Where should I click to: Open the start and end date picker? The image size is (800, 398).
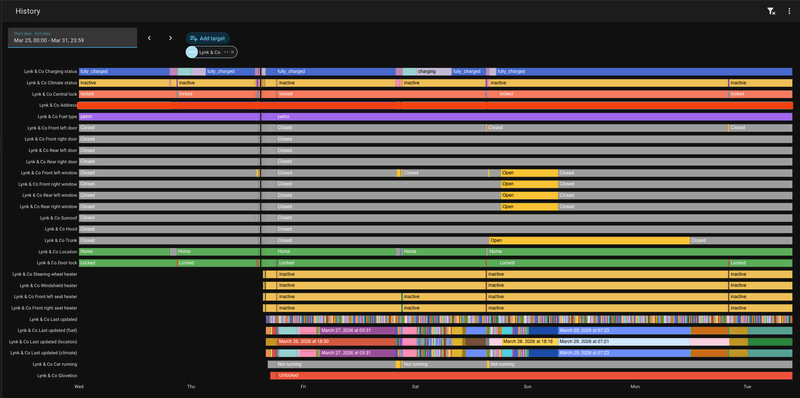[72, 38]
